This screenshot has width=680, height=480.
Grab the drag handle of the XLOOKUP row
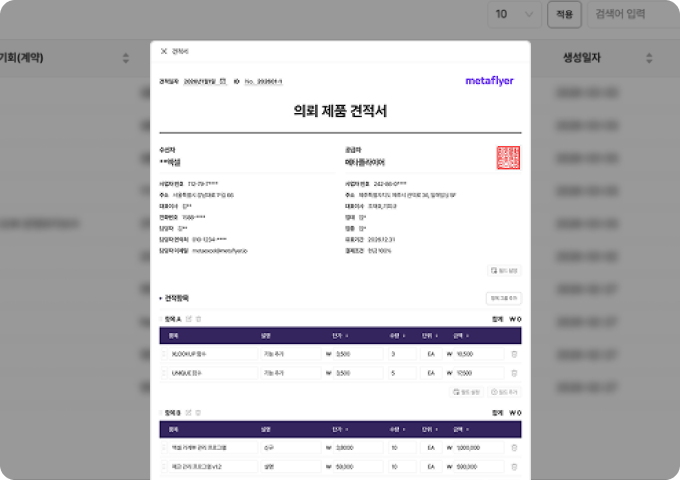coord(163,354)
